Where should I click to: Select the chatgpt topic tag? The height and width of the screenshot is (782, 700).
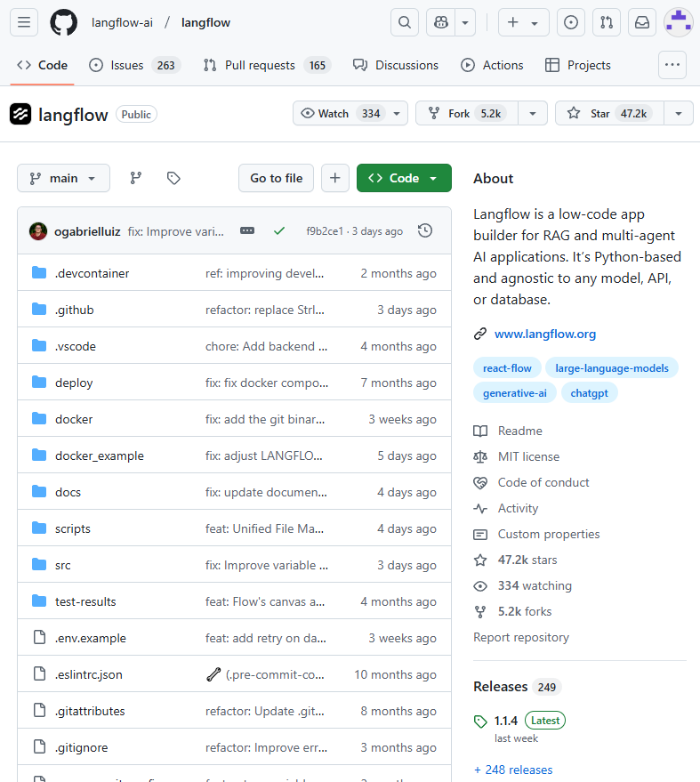(590, 393)
